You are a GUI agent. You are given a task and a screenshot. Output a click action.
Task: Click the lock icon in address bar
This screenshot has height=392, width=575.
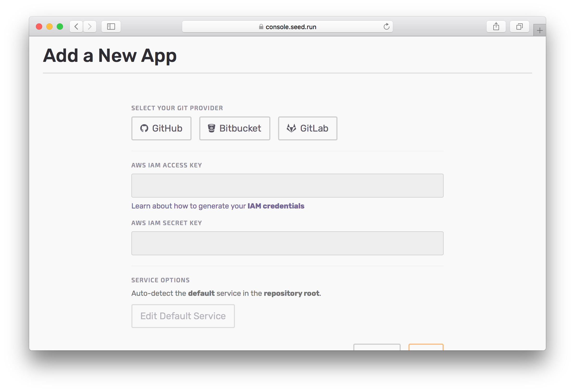click(x=261, y=27)
